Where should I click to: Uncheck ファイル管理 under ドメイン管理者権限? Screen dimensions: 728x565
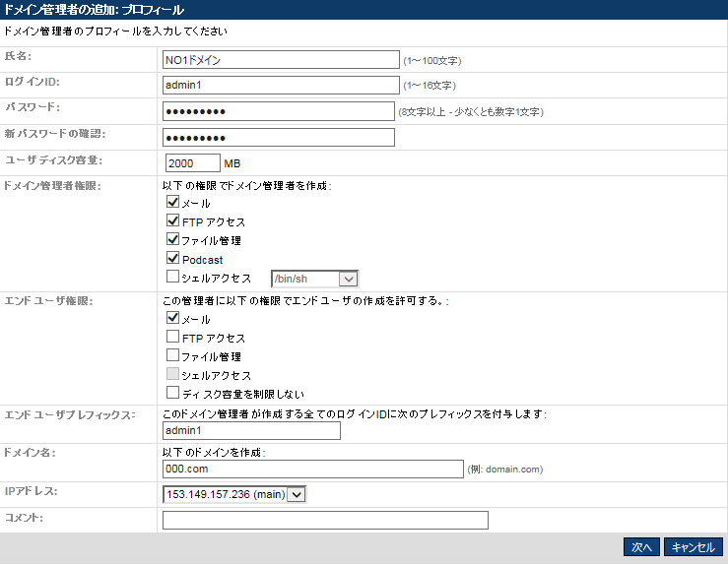[x=172, y=239]
